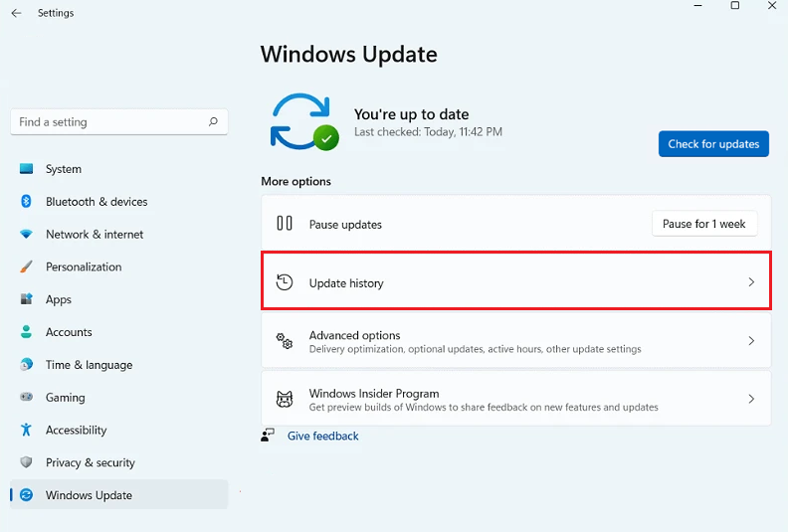The height and width of the screenshot is (532, 788).
Task: Click the System monitor icon
Action: [x=26, y=169]
